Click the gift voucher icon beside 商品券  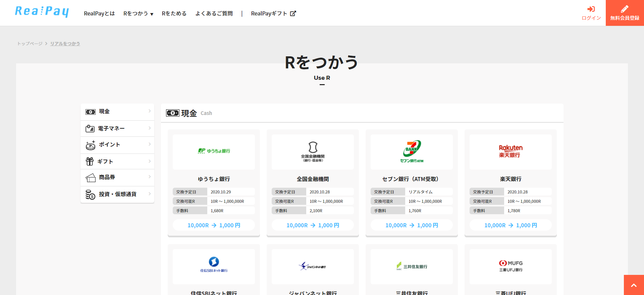[x=91, y=178]
